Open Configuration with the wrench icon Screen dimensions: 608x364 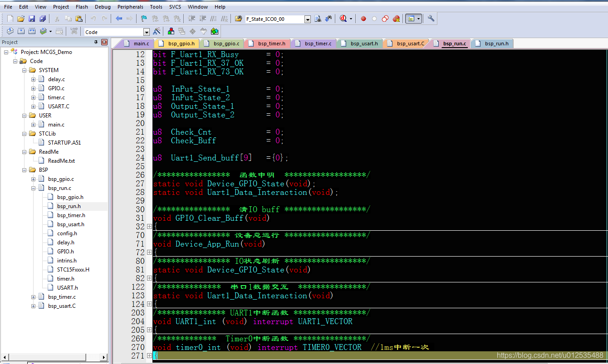tap(431, 19)
